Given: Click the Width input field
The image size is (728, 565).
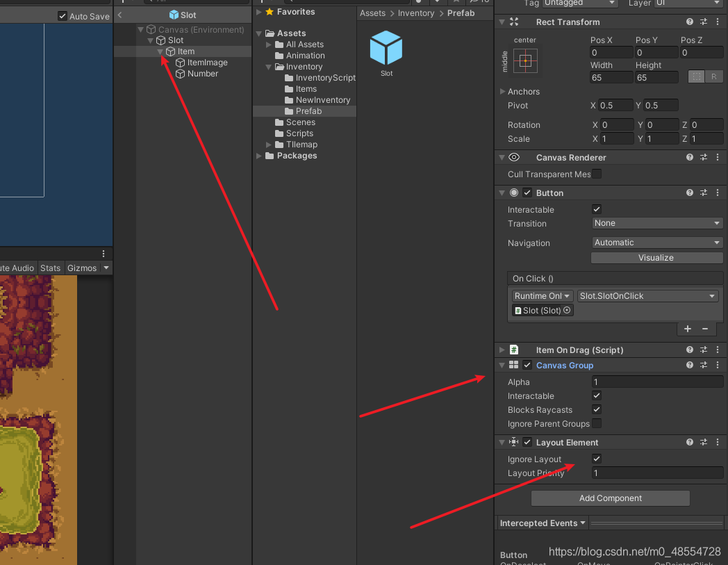Looking at the screenshot, I should click(611, 78).
